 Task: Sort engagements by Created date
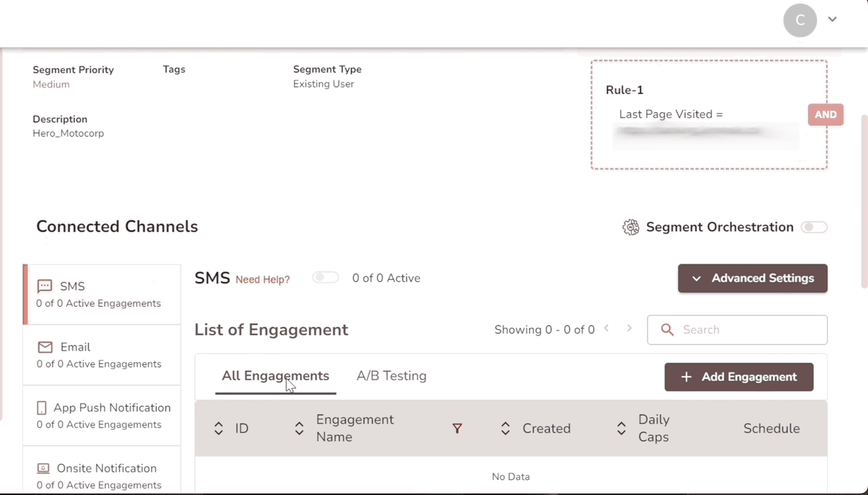(x=506, y=428)
